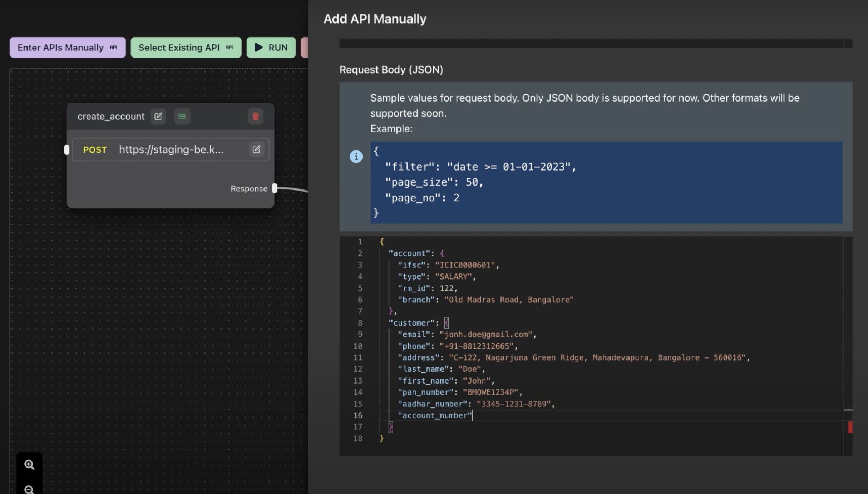Open the green menu icon on create_account node
This screenshot has width=868, height=494.
pyautogui.click(x=182, y=117)
